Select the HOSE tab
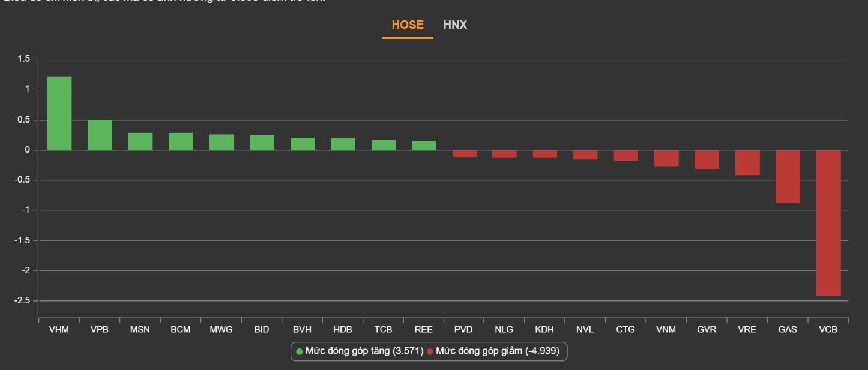 tap(408, 25)
